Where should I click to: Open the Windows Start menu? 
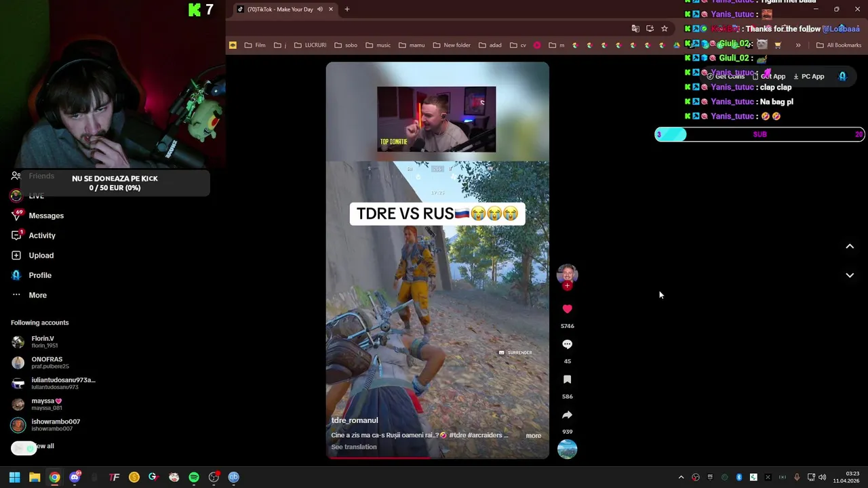[x=14, y=477]
